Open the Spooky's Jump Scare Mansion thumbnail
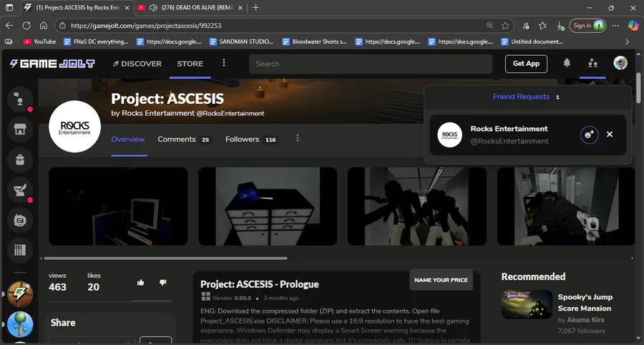 (x=527, y=304)
